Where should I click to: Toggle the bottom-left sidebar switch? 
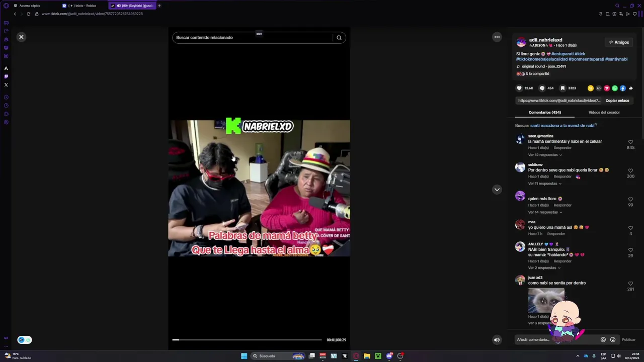(x=24, y=340)
